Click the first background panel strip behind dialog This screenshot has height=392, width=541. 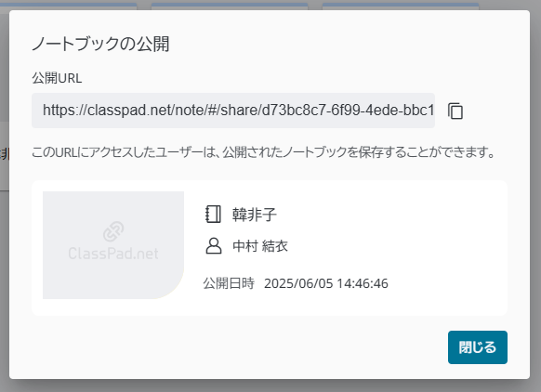click(68, 6)
